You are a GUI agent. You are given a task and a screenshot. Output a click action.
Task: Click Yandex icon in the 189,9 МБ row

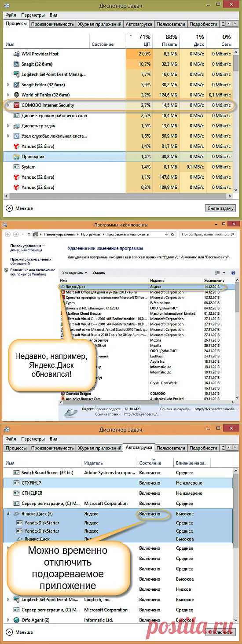(x=17, y=187)
